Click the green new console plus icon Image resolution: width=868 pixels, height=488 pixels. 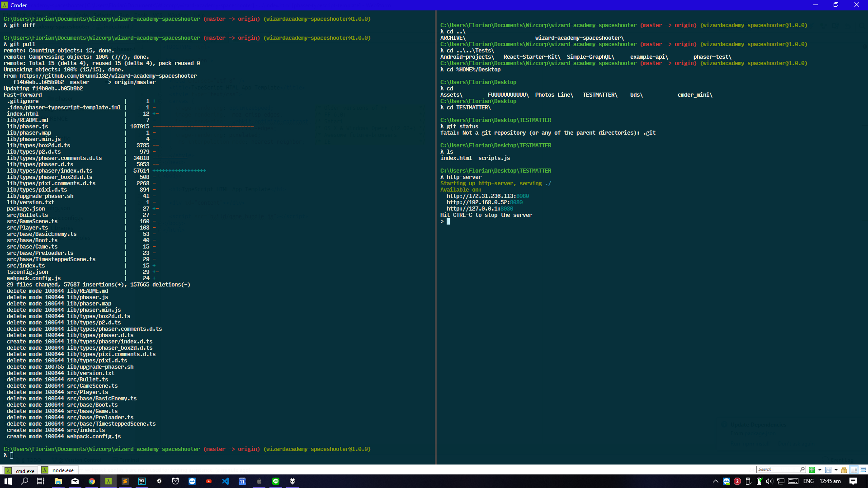(812, 470)
